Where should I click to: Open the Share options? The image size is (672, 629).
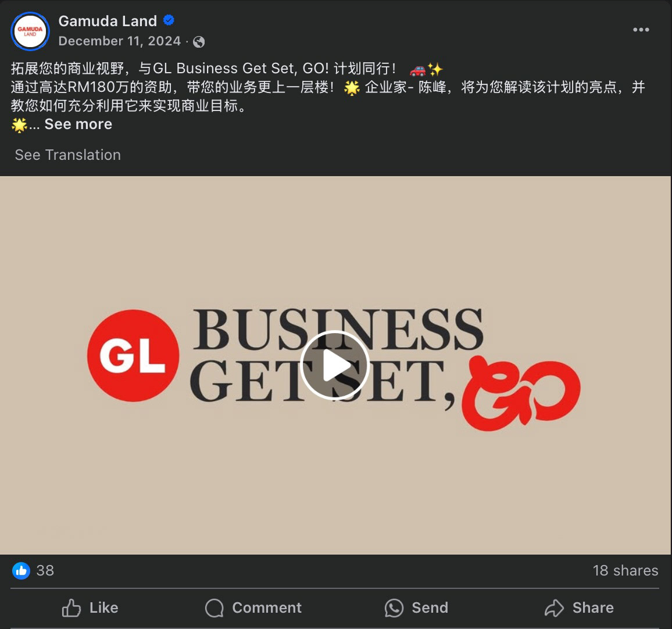(x=579, y=607)
